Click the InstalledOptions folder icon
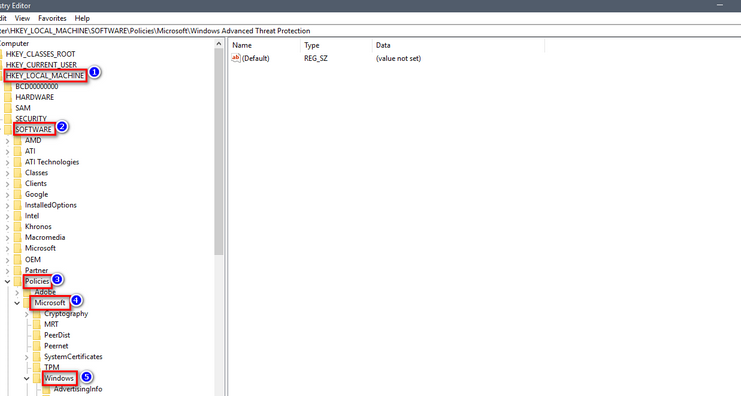This screenshot has width=741, height=400. click(17, 205)
